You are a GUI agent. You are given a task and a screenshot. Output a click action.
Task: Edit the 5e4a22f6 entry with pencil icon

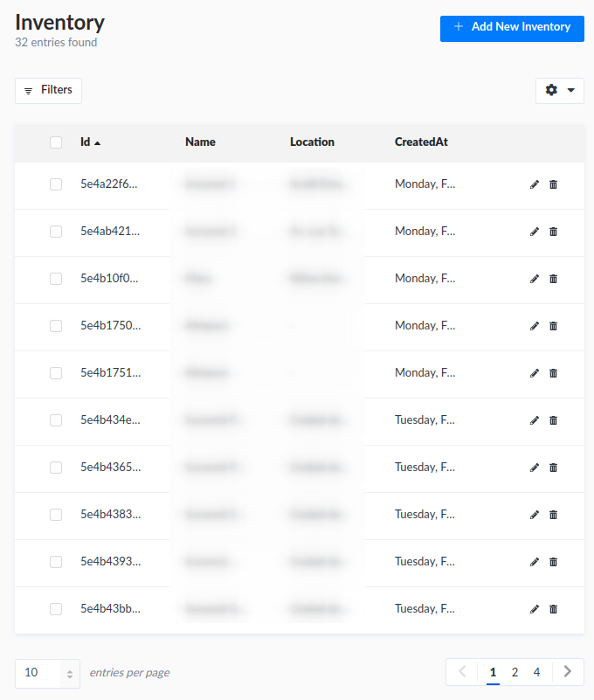534,184
